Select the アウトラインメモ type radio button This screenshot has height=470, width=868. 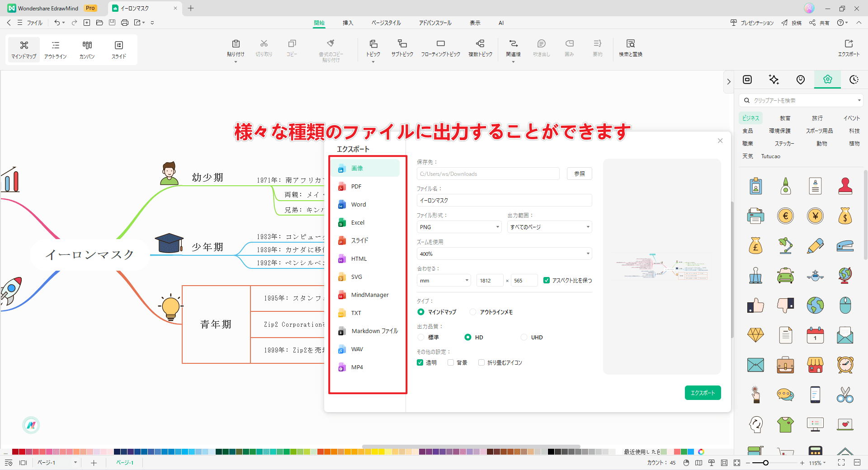pos(473,312)
